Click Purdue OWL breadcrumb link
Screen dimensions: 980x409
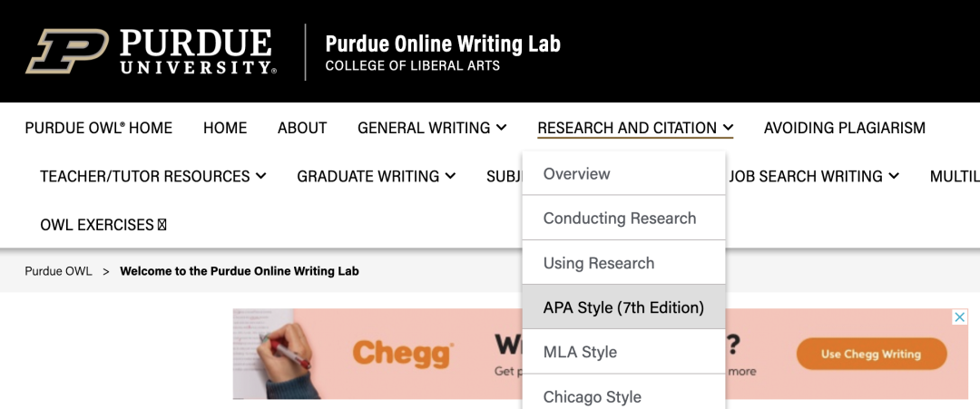(59, 272)
